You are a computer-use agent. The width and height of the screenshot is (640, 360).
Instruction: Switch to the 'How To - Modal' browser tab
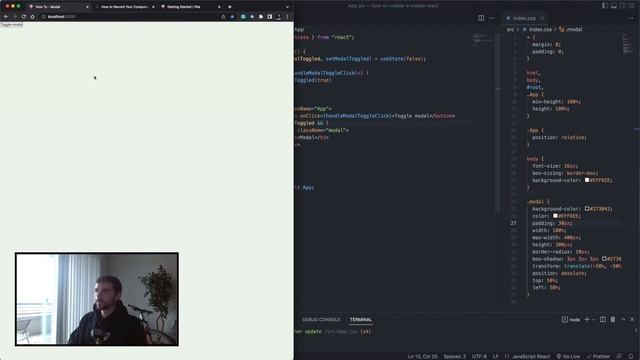point(59,7)
